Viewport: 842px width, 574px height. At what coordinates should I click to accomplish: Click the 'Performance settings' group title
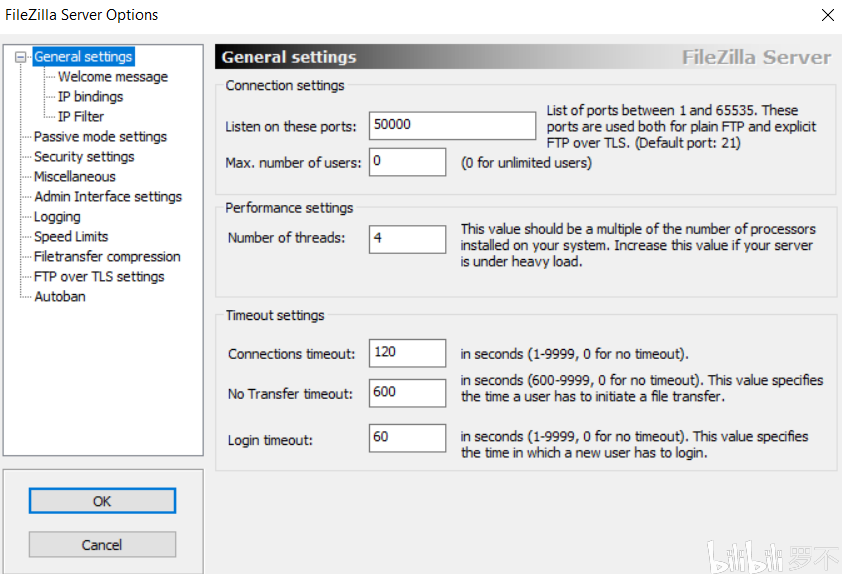coord(289,208)
